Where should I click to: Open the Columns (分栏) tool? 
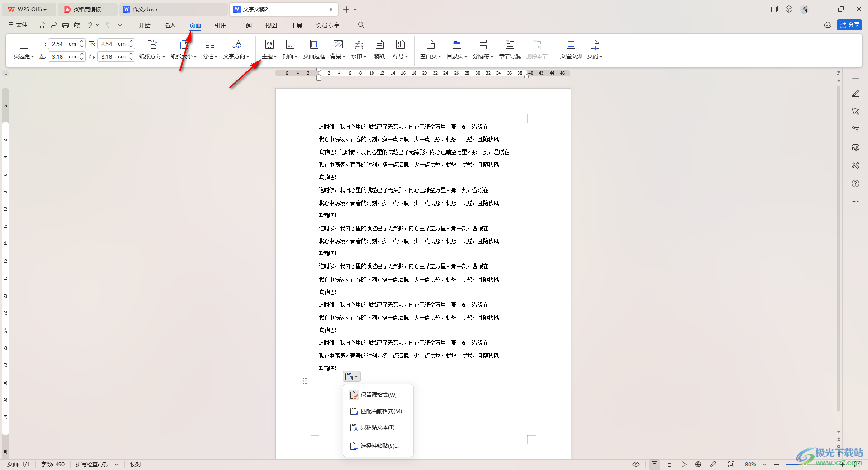(210, 49)
